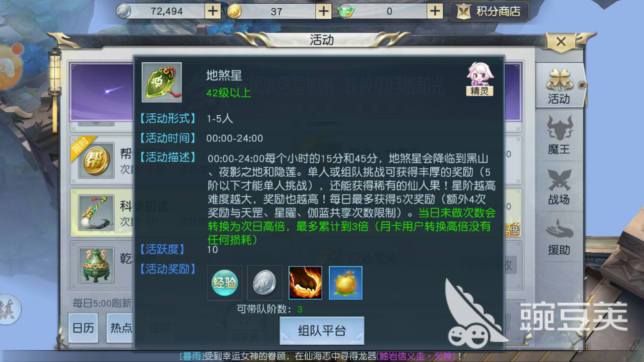Open the 积分商店 points shop
Viewport: 644px width, 362px height.
pyautogui.click(x=489, y=12)
